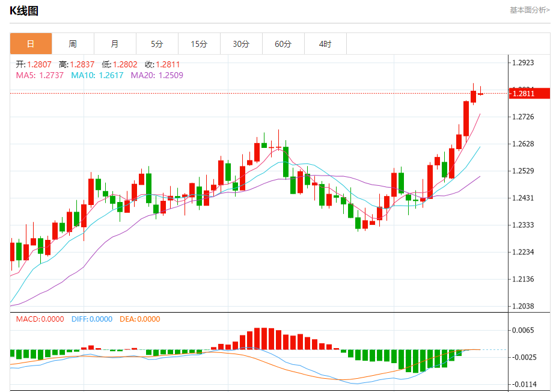Select the 日 daily chart tab
The height and width of the screenshot is (392, 556).
click(x=31, y=44)
